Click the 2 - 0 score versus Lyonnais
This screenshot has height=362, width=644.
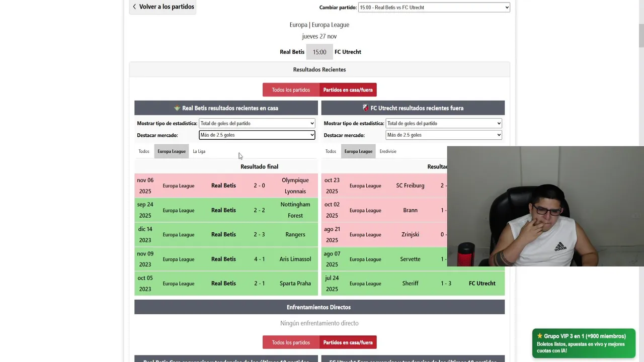click(x=259, y=186)
